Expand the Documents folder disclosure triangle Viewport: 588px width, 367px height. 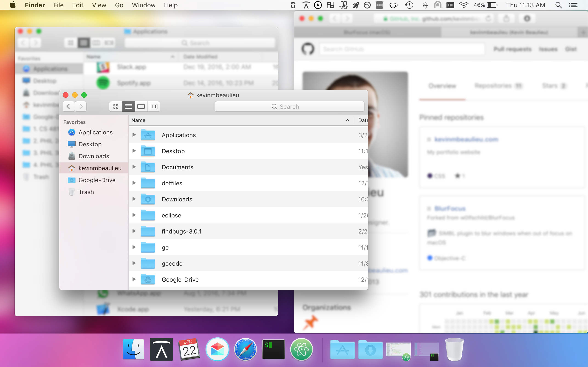tap(134, 167)
